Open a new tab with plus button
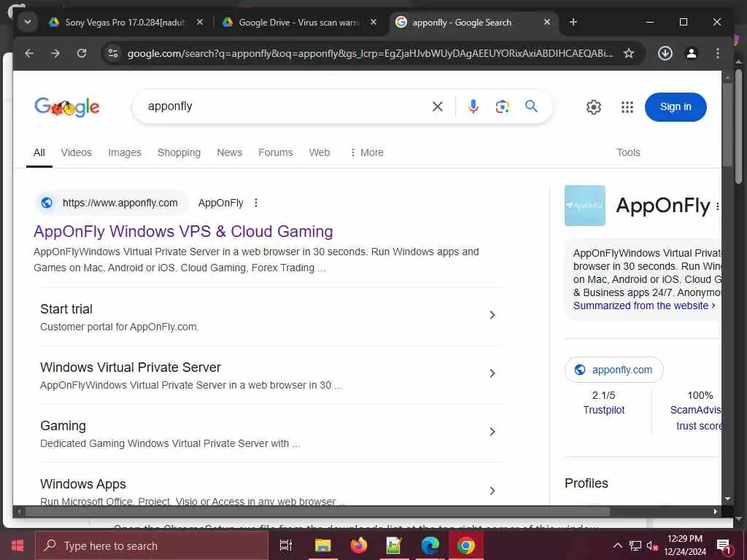The image size is (747, 560). [573, 22]
